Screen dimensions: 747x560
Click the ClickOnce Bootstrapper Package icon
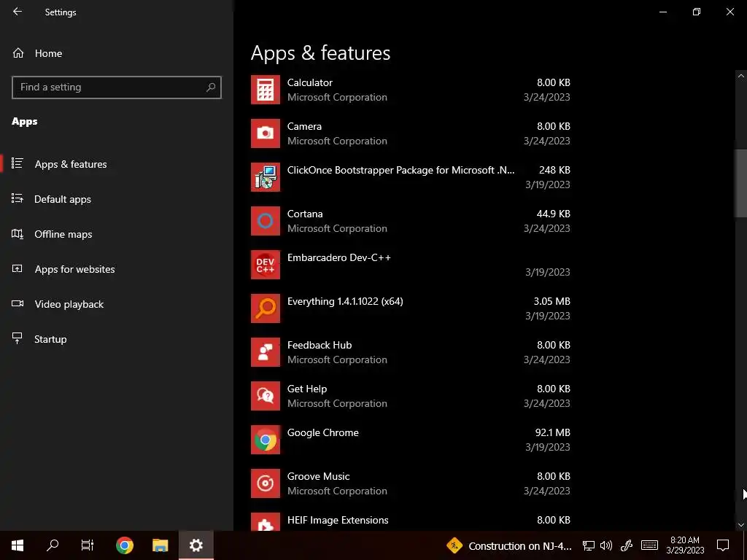tap(266, 177)
